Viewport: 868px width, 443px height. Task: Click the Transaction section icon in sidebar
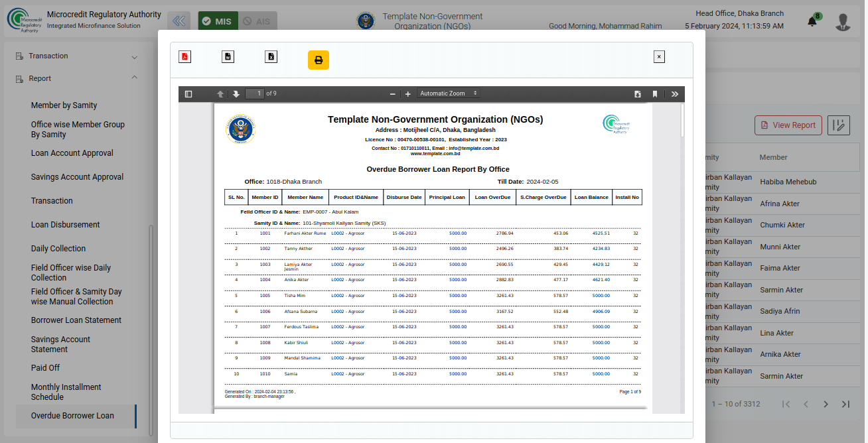pos(19,56)
